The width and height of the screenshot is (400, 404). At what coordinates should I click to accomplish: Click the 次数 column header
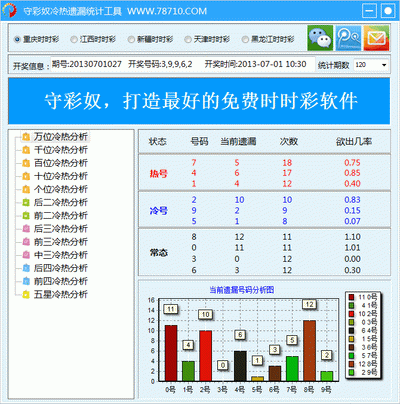click(x=289, y=142)
